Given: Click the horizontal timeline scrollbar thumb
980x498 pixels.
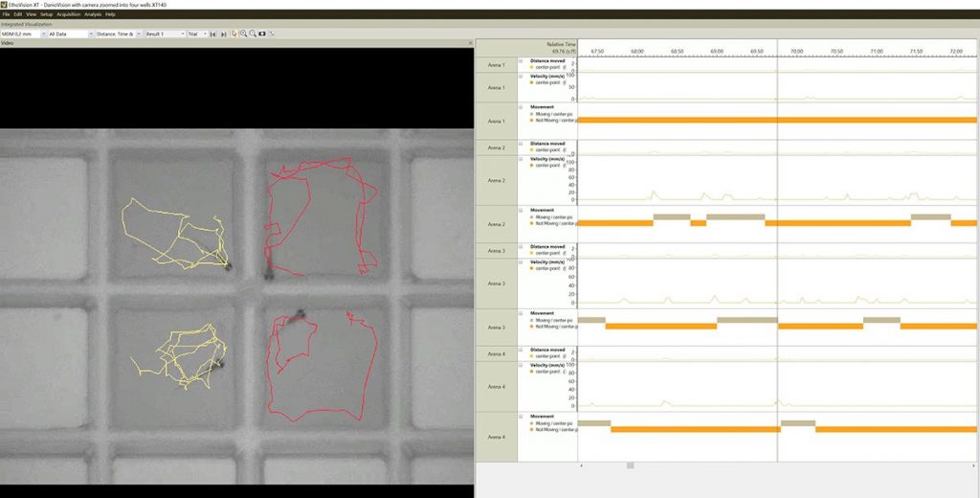Looking at the screenshot, I should (630, 465).
